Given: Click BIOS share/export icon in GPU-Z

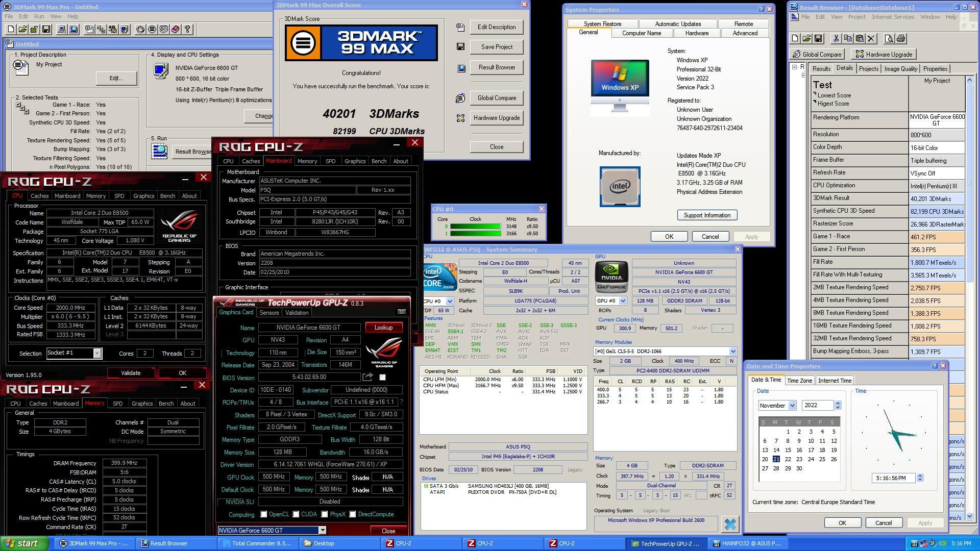Looking at the screenshot, I should tap(367, 377).
